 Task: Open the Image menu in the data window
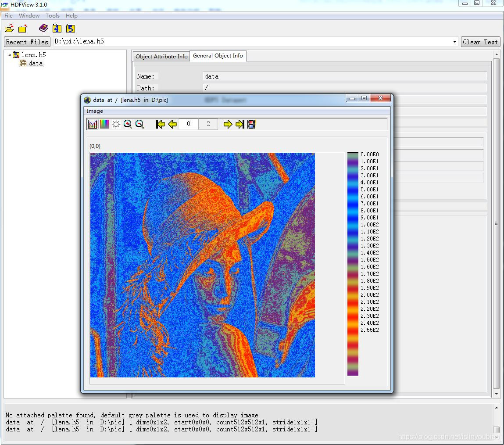pos(95,111)
